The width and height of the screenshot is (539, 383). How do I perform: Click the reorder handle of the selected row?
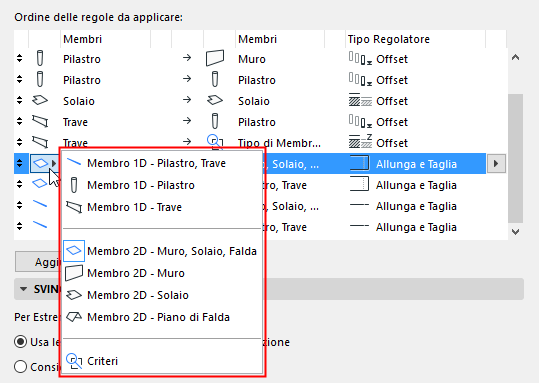(20, 164)
